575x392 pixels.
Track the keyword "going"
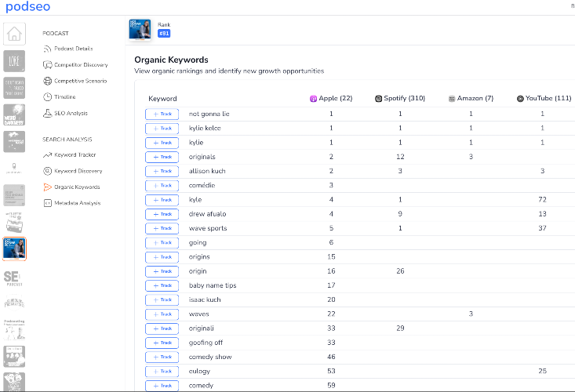click(162, 243)
